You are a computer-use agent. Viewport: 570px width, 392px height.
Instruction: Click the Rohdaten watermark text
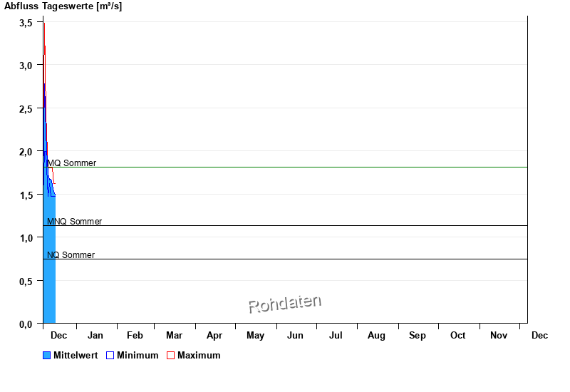click(x=285, y=304)
